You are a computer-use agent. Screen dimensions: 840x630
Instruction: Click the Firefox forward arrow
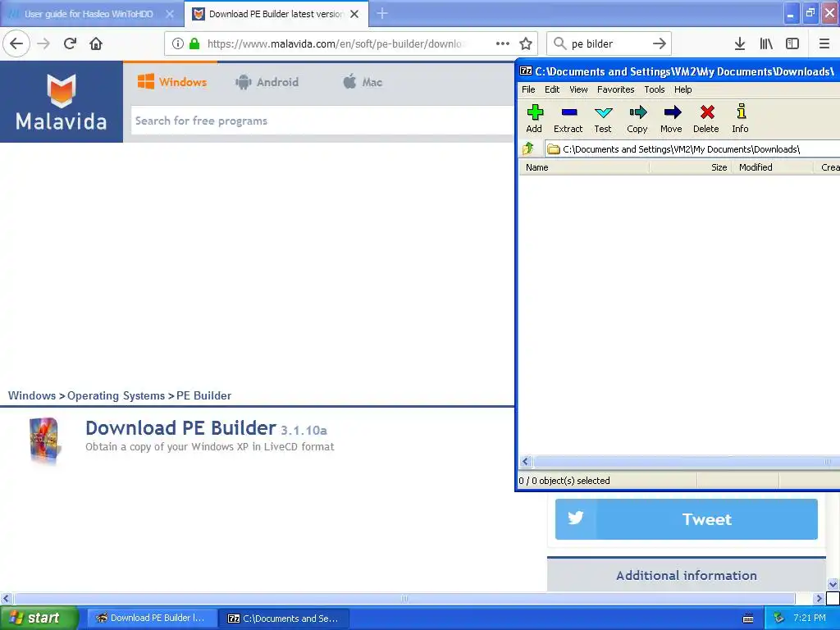click(x=43, y=43)
